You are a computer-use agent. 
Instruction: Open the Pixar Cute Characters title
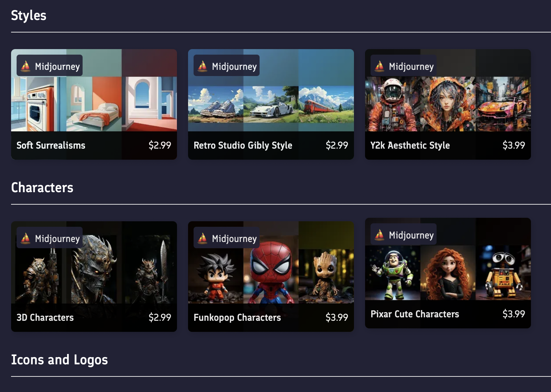pos(415,314)
